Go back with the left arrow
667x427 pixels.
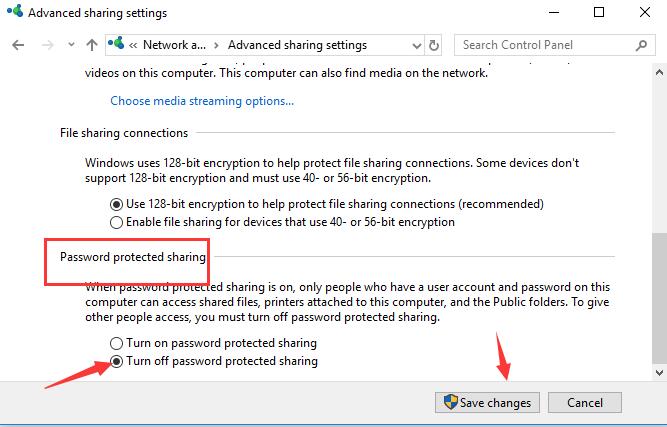[x=18, y=45]
